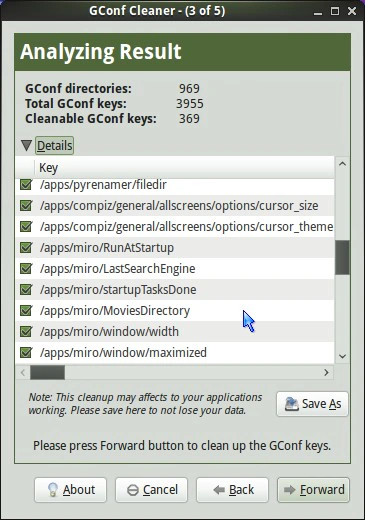The width and height of the screenshot is (365, 520).
Task: Close the GConf Cleaner window
Action: tap(352, 11)
